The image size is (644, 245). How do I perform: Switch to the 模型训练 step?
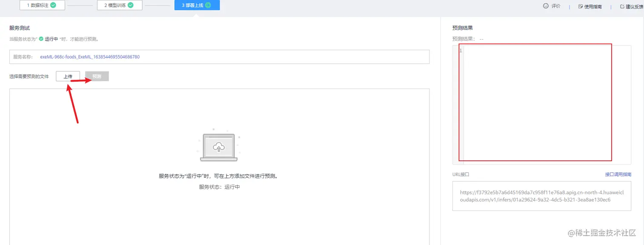pyautogui.click(x=120, y=5)
